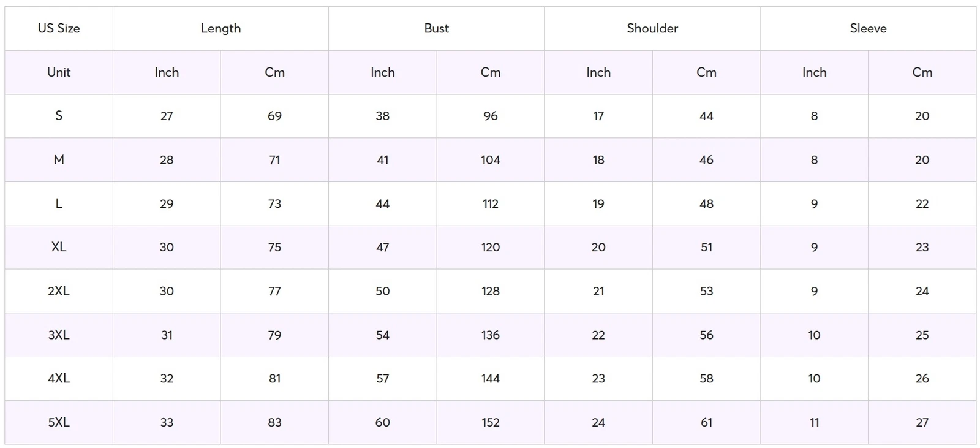Select the Length column header

[221, 28]
